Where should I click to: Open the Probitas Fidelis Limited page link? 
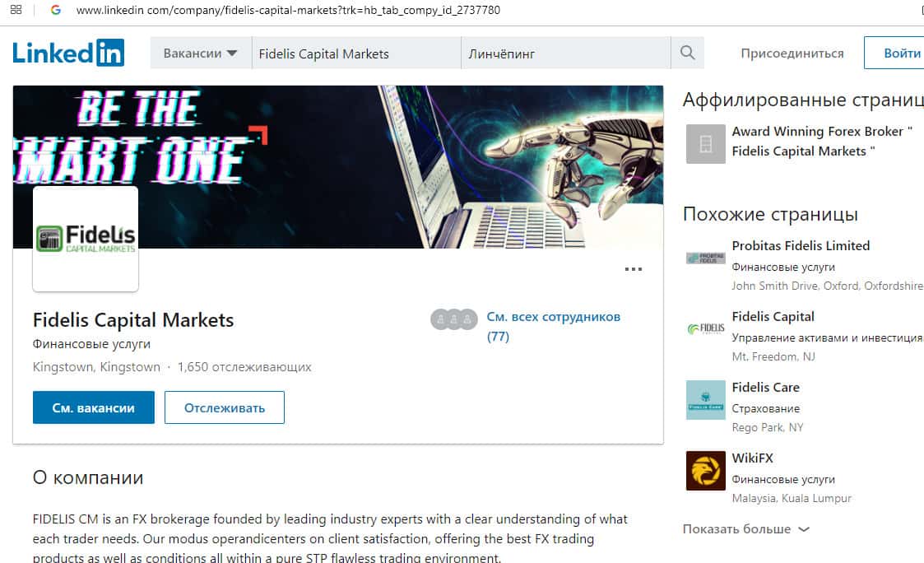[x=801, y=245]
